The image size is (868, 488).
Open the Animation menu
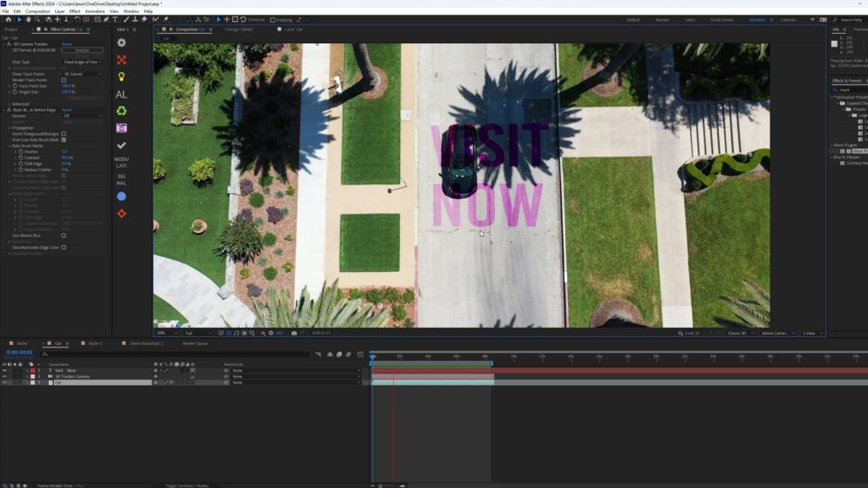point(95,11)
